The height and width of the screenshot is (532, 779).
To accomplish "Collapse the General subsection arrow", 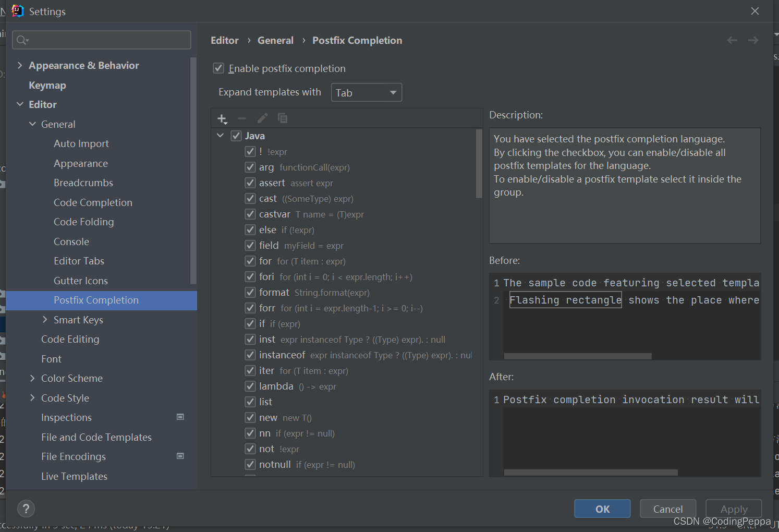I will 32,124.
